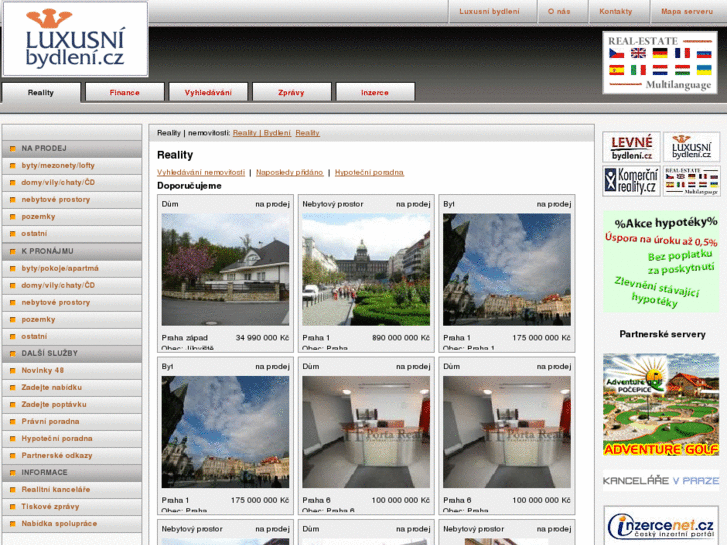This screenshot has width=727, height=545.
Task: Select the Ukrainian flag language icon
Action: point(704,71)
